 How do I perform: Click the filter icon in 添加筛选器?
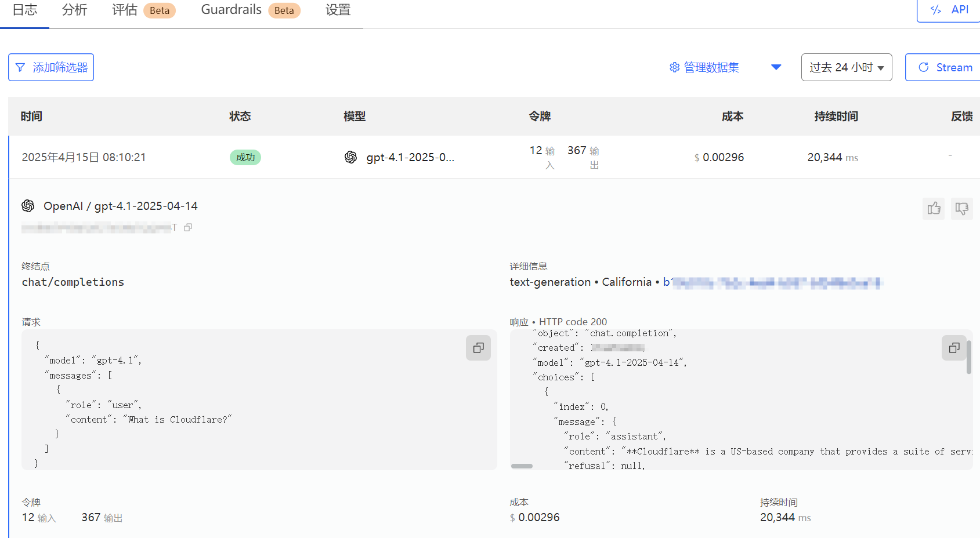click(20, 67)
